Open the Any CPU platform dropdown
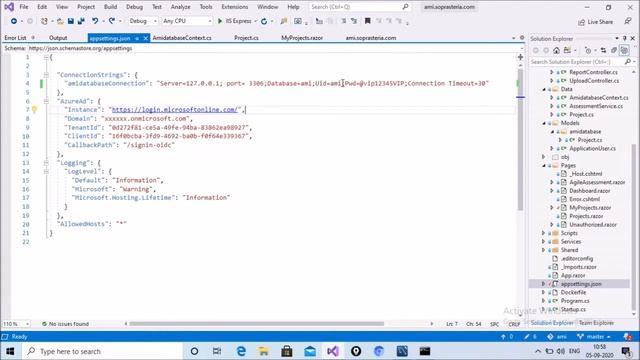This screenshot has height=360, width=640. [x=187, y=21]
